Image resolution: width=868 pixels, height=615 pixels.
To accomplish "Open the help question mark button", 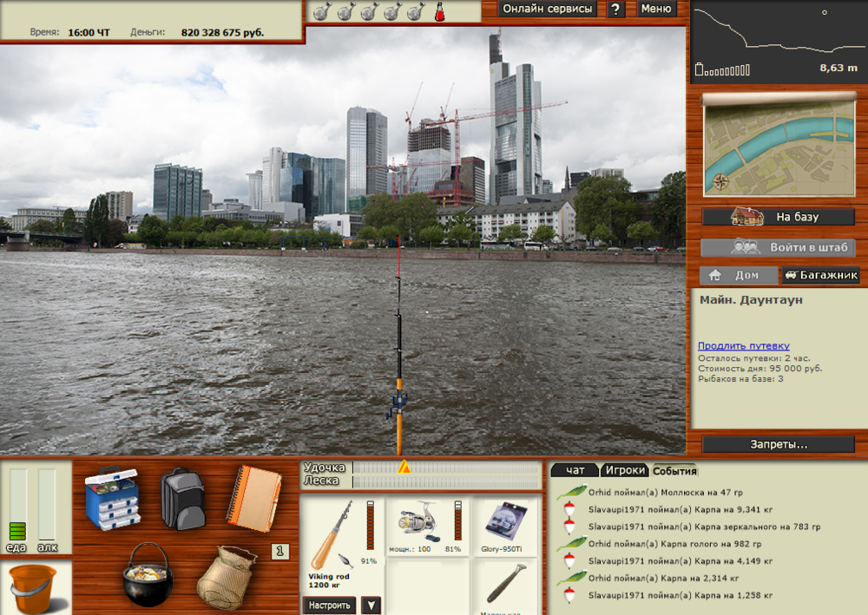I will (615, 10).
